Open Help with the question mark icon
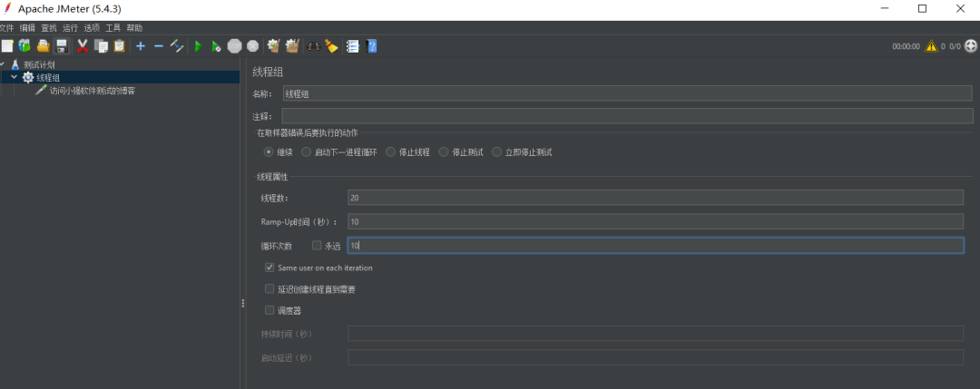The width and height of the screenshot is (980, 389). (372, 45)
